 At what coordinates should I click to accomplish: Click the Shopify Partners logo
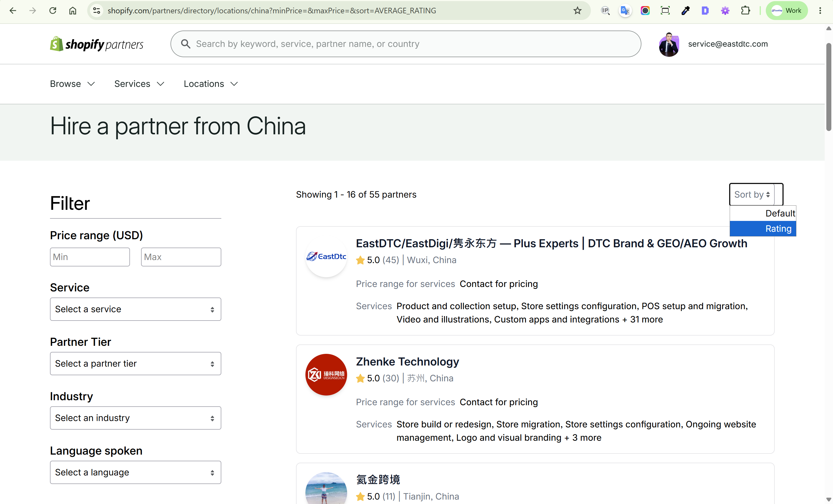point(97,44)
